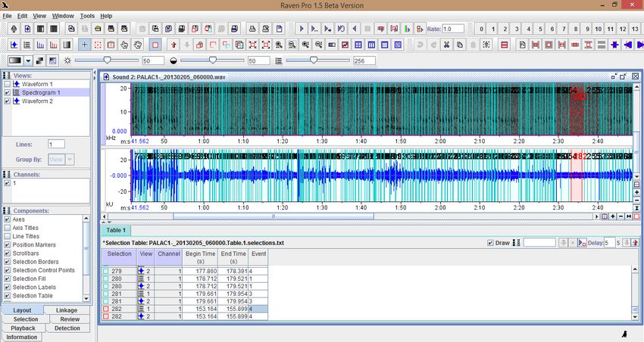The width and height of the screenshot is (644, 342).
Task: Click preset button 5
Action: [x=540, y=29]
